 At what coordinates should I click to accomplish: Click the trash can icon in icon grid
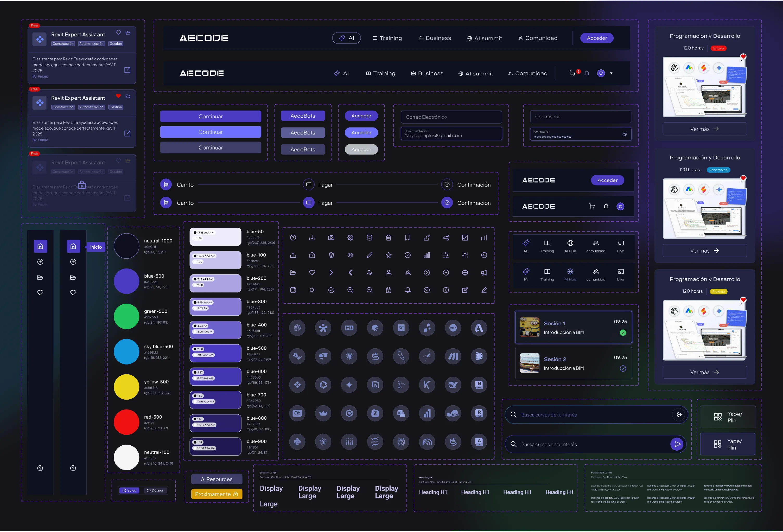(389, 238)
